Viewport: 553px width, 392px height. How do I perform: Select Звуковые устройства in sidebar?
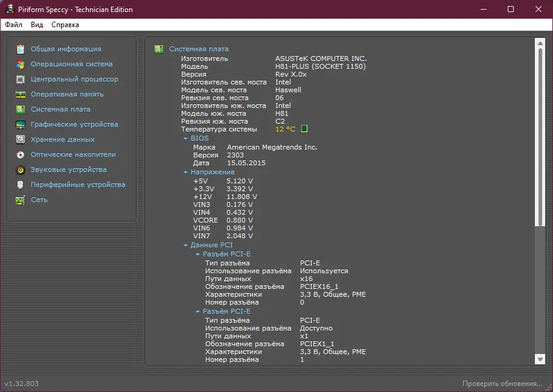click(x=68, y=169)
